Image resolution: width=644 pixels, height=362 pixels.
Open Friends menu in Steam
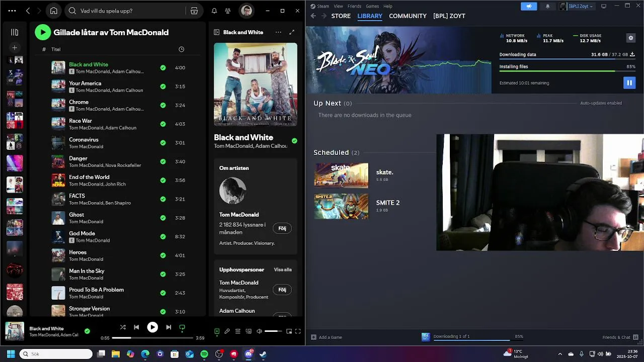pos(354,6)
